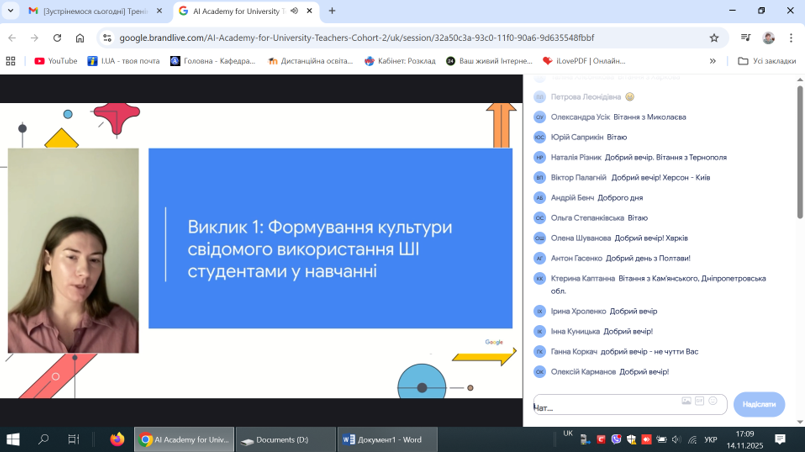Click the Надіслати send button
The width and height of the screenshot is (805, 452).
[758, 404]
